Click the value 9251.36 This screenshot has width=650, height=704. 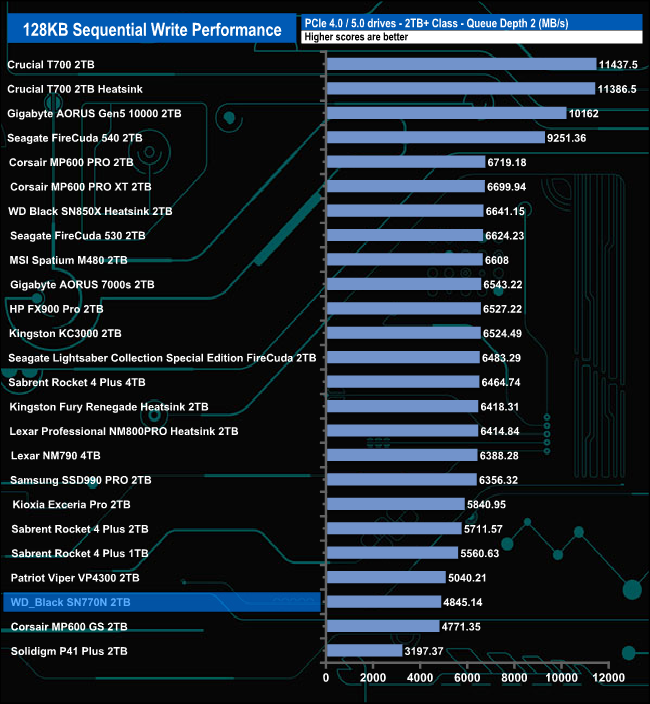(x=567, y=138)
